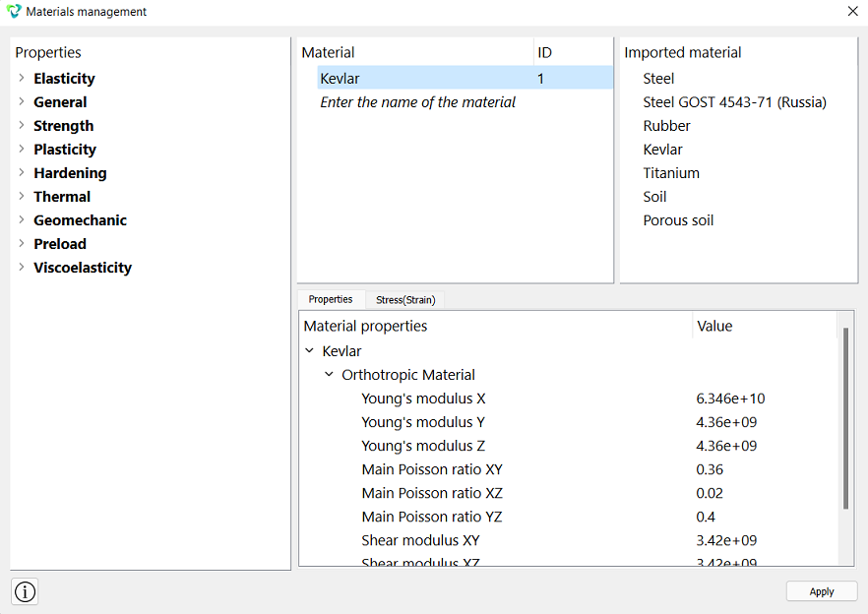
Task: Close the Materials management dialog
Action: tap(852, 11)
